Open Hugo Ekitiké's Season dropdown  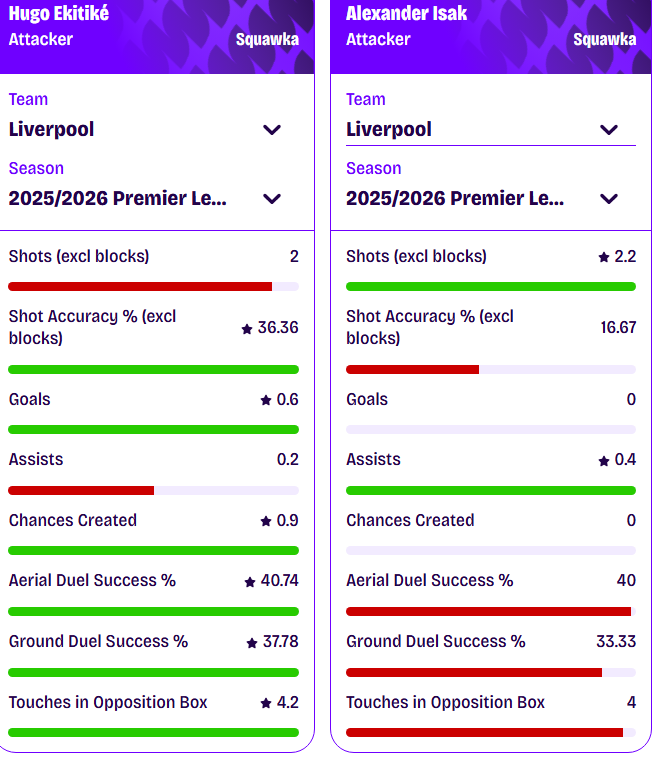pos(272,198)
